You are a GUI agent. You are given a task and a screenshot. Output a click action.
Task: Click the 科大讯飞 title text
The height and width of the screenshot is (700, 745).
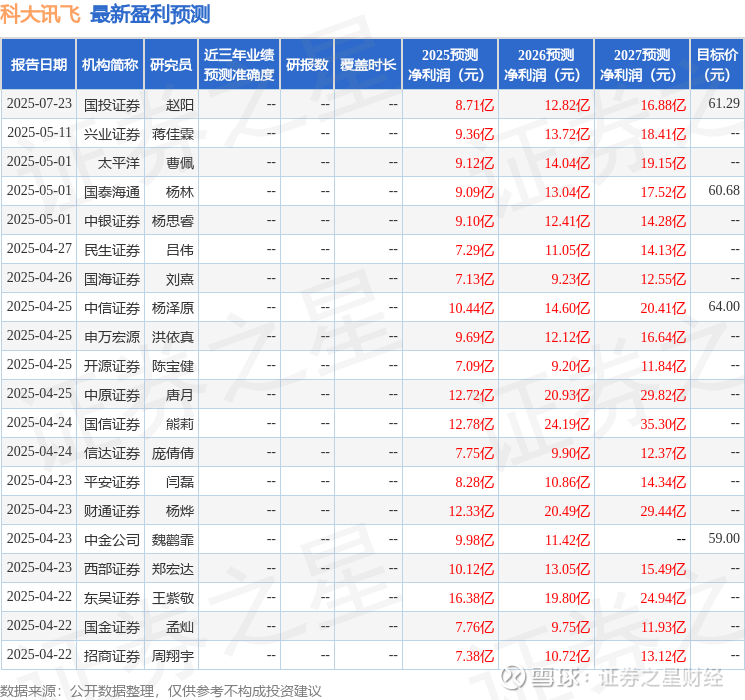(40, 14)
